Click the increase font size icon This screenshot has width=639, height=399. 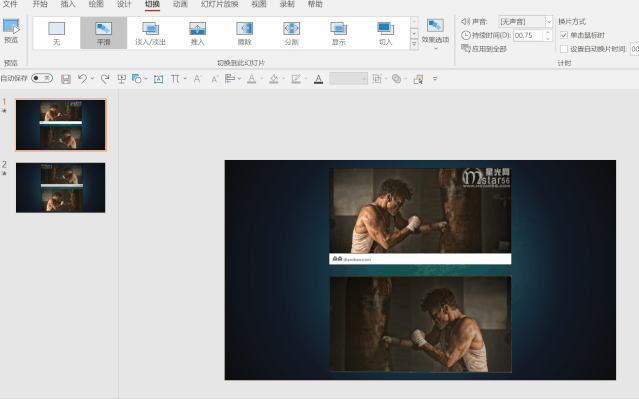[198, 79]
